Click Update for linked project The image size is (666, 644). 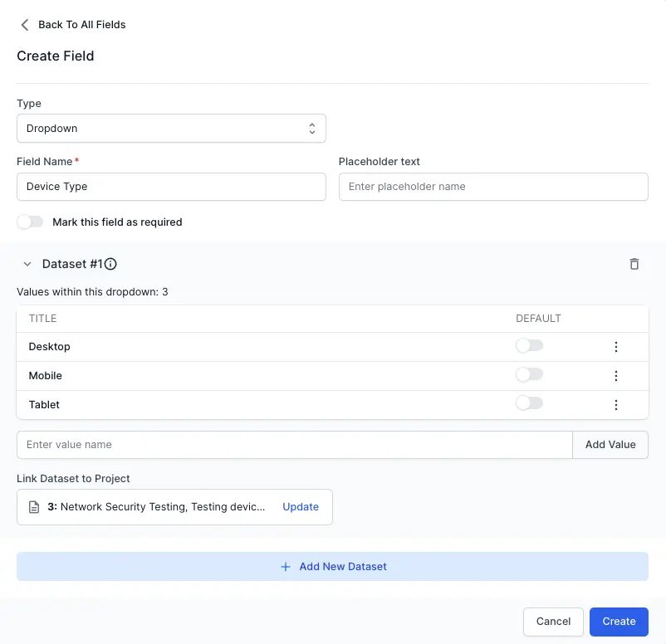(x=301, y=507)
